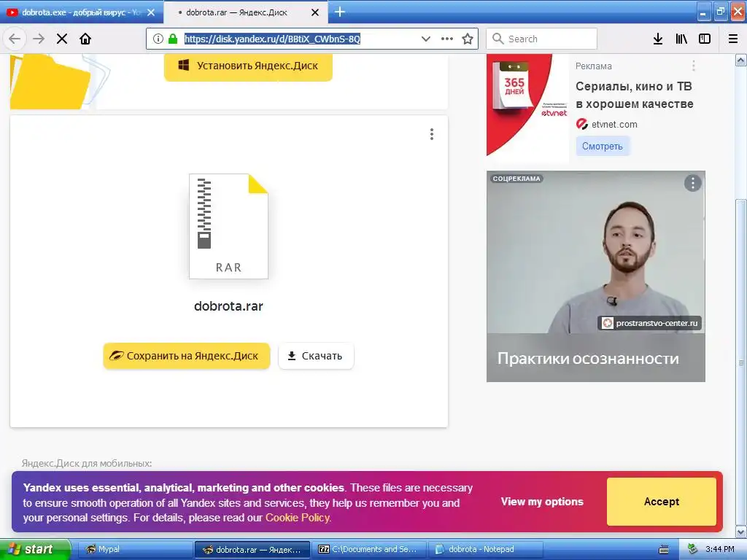Switch to dobrota.rar — Яндекс taskbar item
The width and height of the screenshot is (747, 560).
click(x=252, y=550)
